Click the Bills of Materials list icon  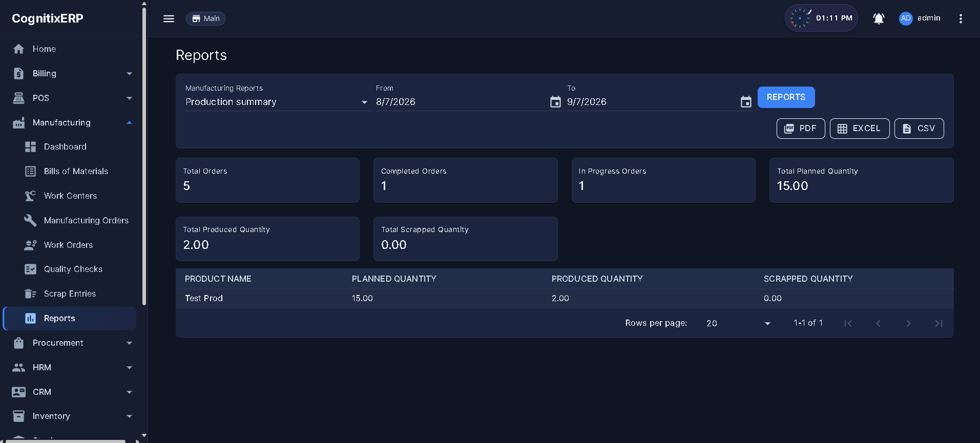31,171
